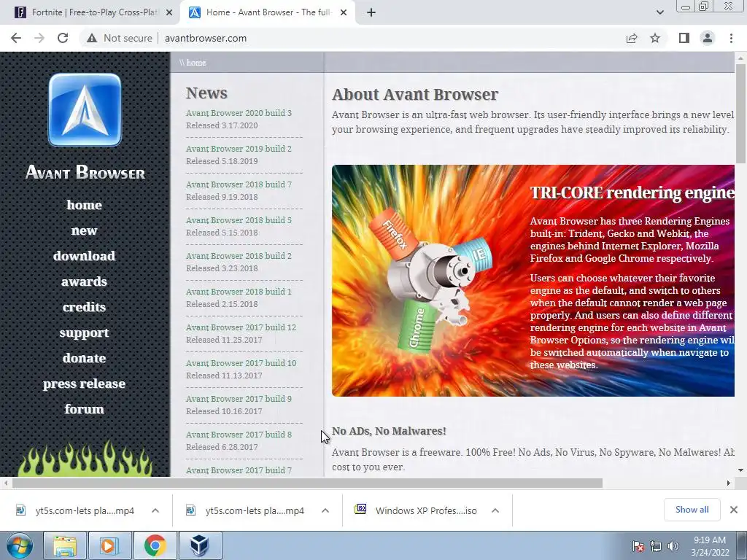Open Avant Browser 2020 build 3 news

tap(239, 113)
